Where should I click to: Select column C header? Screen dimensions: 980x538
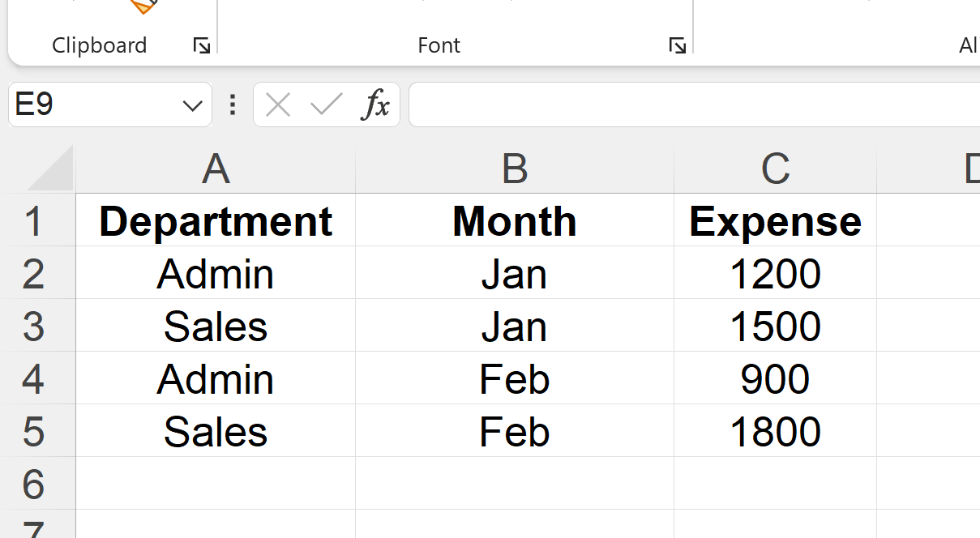[x=775, y=169]
